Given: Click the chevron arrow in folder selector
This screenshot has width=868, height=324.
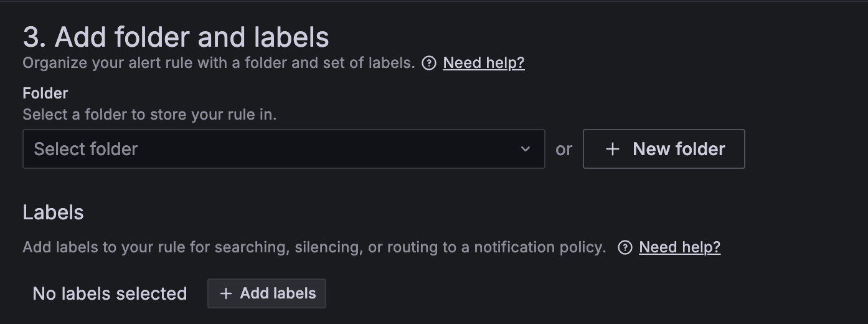Looking at the screenshot, I should pyautogui.click(x=526, y=149).
